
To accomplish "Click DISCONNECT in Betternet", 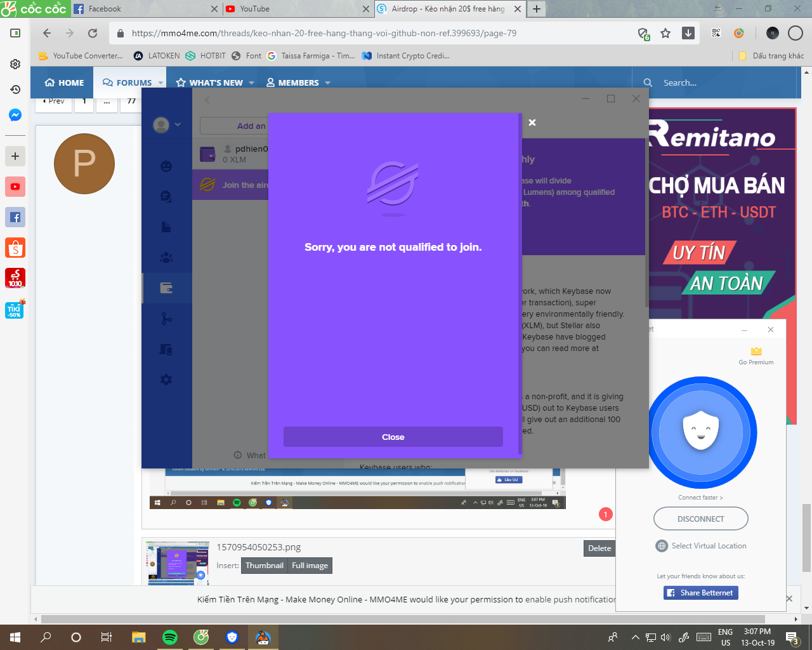I will [x=701, y=519].
